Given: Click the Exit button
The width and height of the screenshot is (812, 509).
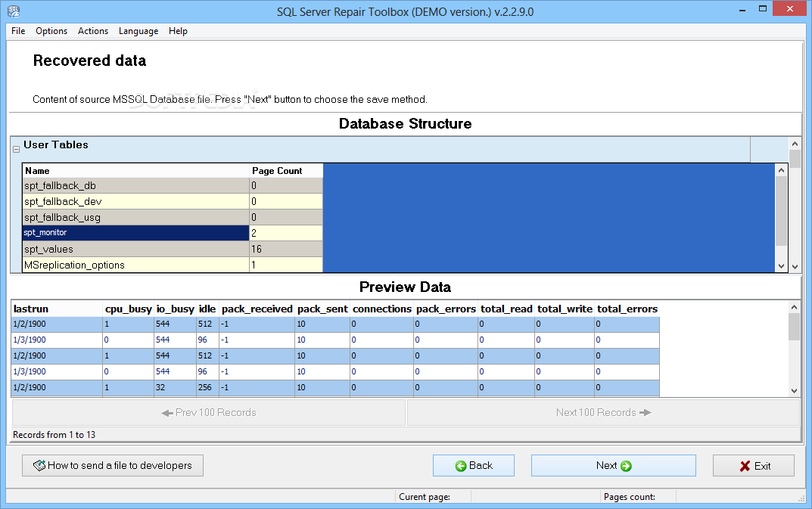Looking at the screenshot, I should coord(754,465).
